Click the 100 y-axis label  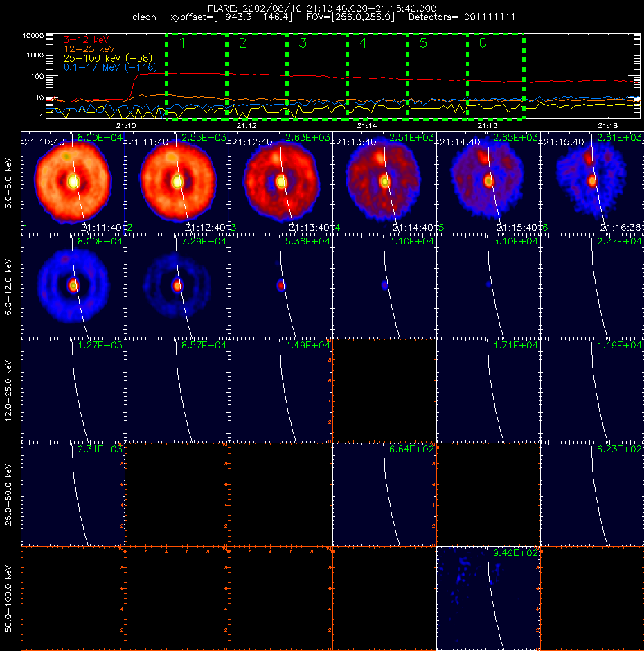37,76
